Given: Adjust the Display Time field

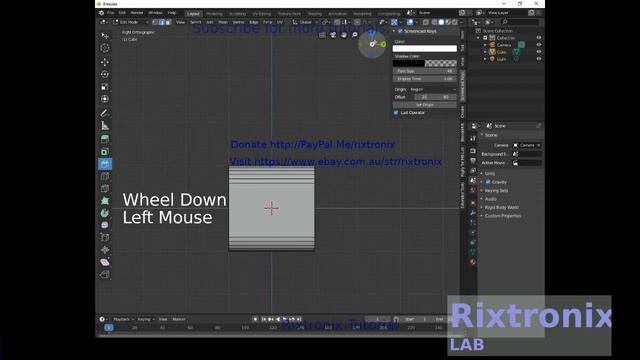Looking at the screenshot, I should (x=424, y=79).
